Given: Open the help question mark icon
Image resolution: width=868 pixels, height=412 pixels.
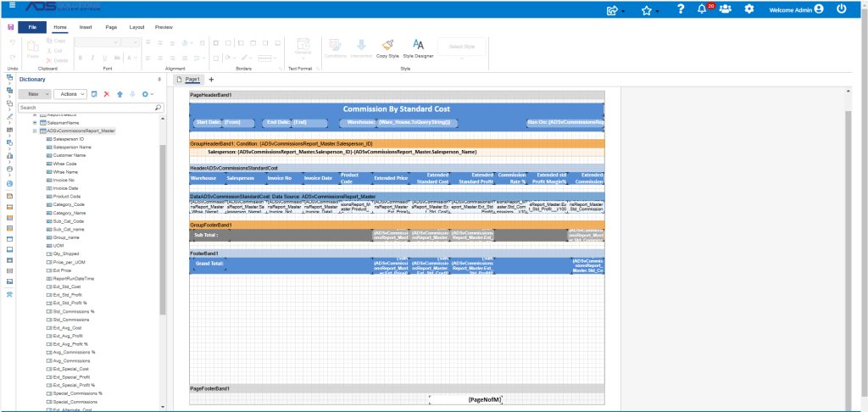Looking at the screenshot, I should pyautogui.click(x=681, y=8).
